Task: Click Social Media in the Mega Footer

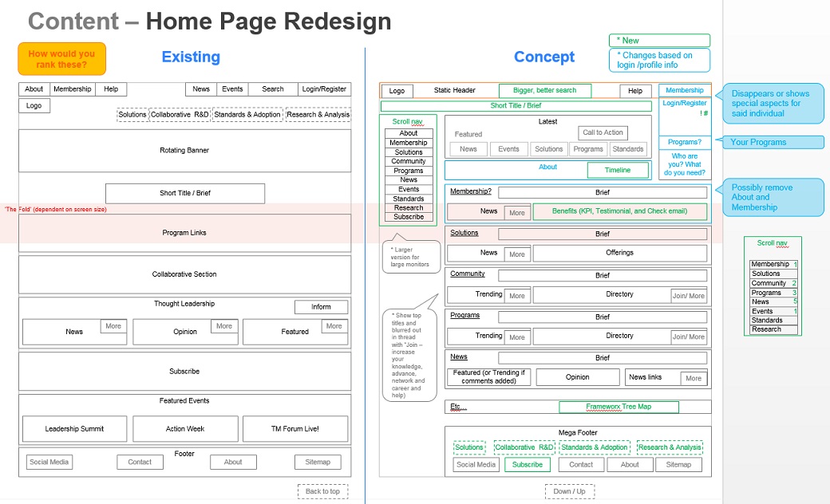Action: (476, 464)
